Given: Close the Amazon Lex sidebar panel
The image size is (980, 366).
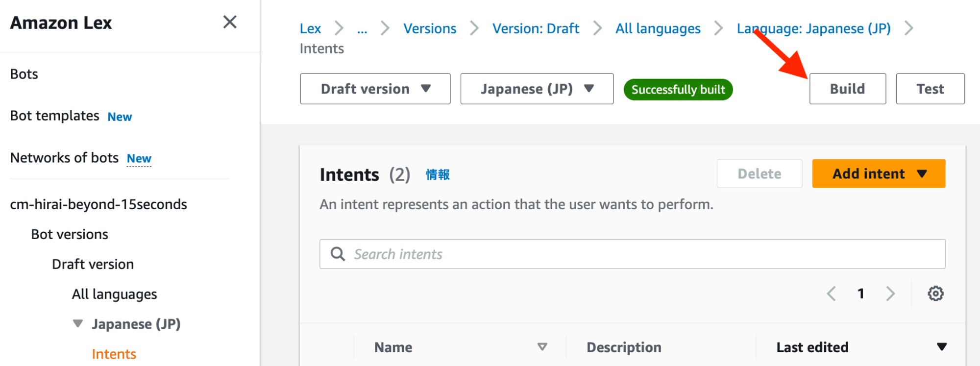Looking at the screenshot, I should 230,22.
